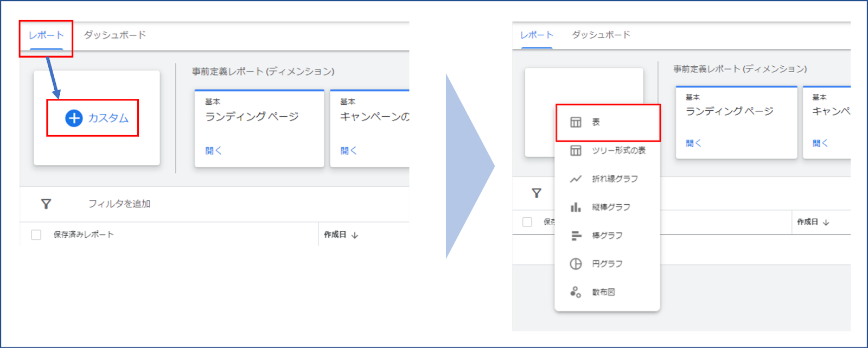Toggle the table header checkbox in right panel
This screenshot has width=868, height=348.
point(527,222)
